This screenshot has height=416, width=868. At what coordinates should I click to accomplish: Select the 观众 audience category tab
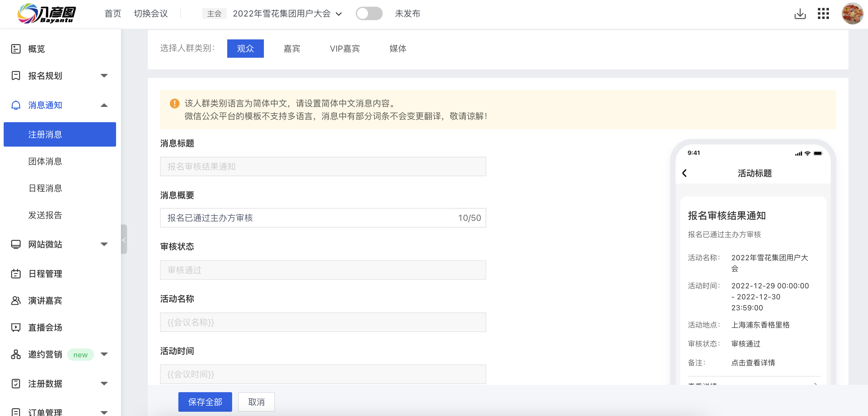245,49
